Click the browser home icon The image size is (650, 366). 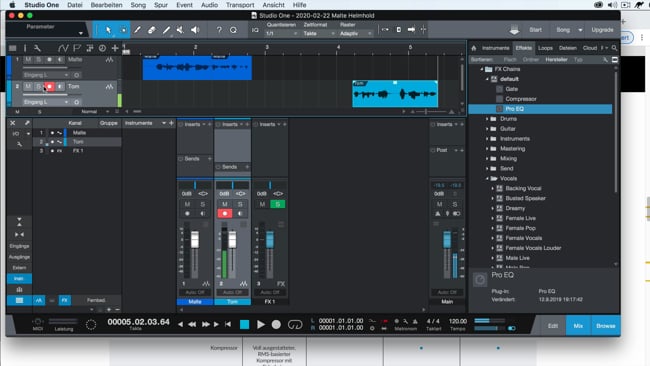click(474, 48)
